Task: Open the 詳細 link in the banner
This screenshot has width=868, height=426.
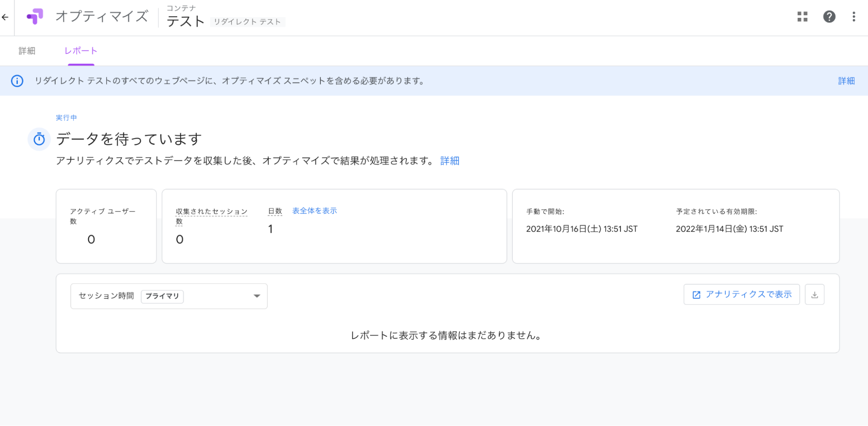Action: tap(846, 81)
